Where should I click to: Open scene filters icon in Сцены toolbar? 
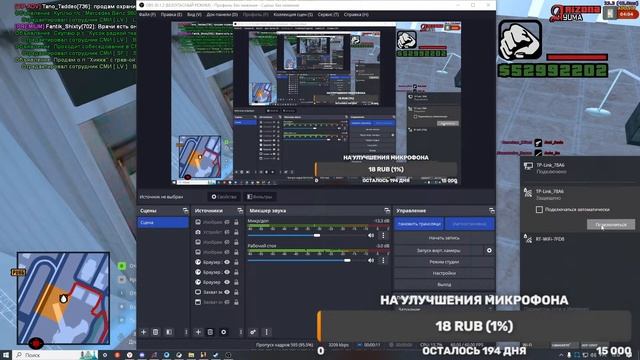coord(169,332)
